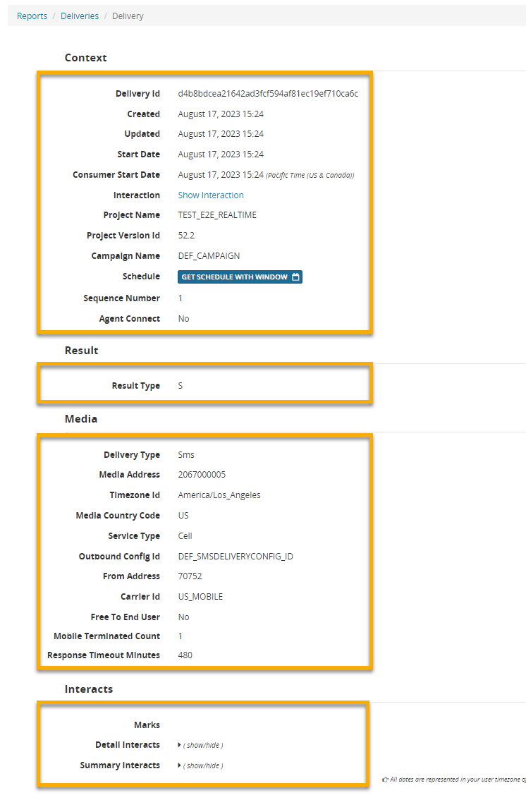Click the DEF_SMSDELIVERYCONFIG_ID outbound config value
526x812 pixels.
(x=236, y=557)
